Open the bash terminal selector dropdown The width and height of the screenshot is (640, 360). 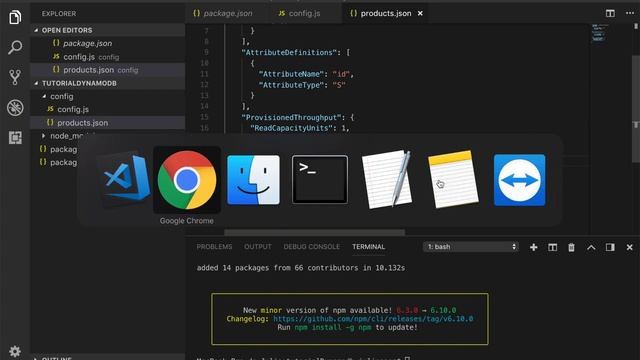tap(471, 247)
